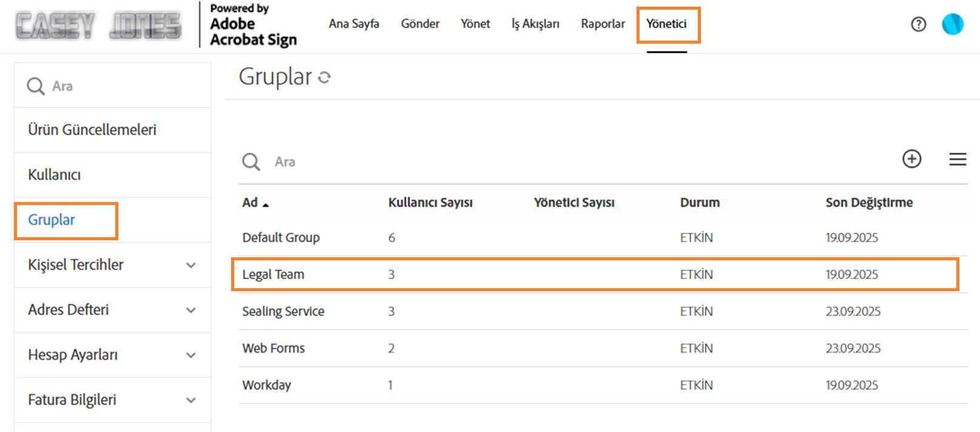The width and height of the screenshot is (980, 432).
Task: Switch to the Yönetici tab
Action: click(x=666, y=24)
